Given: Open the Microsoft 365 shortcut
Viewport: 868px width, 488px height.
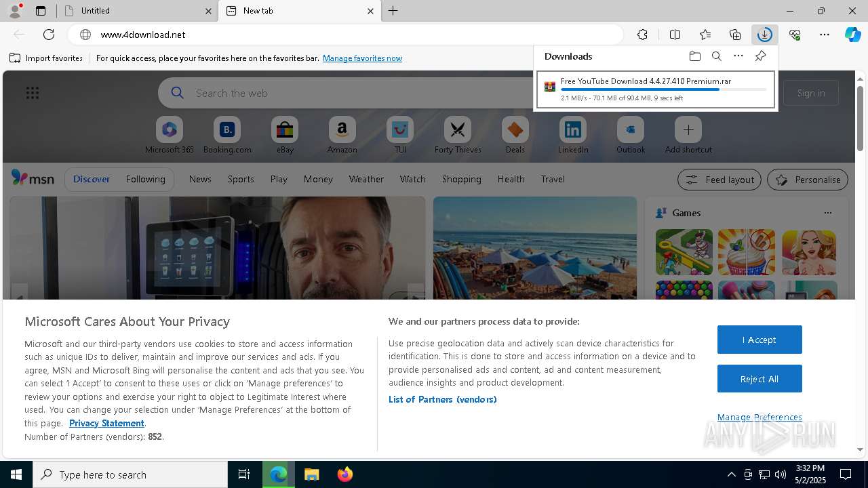Looking at the screenshot, I should point(170,136).
